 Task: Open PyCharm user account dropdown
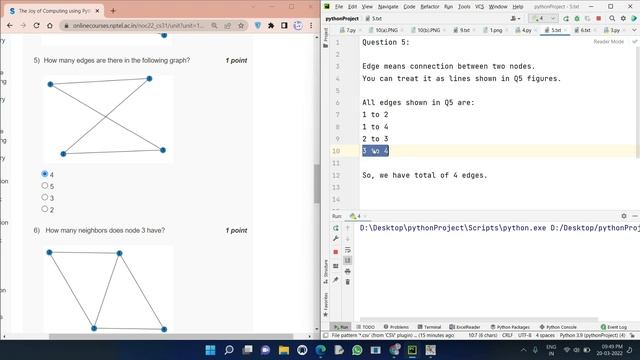515,18
